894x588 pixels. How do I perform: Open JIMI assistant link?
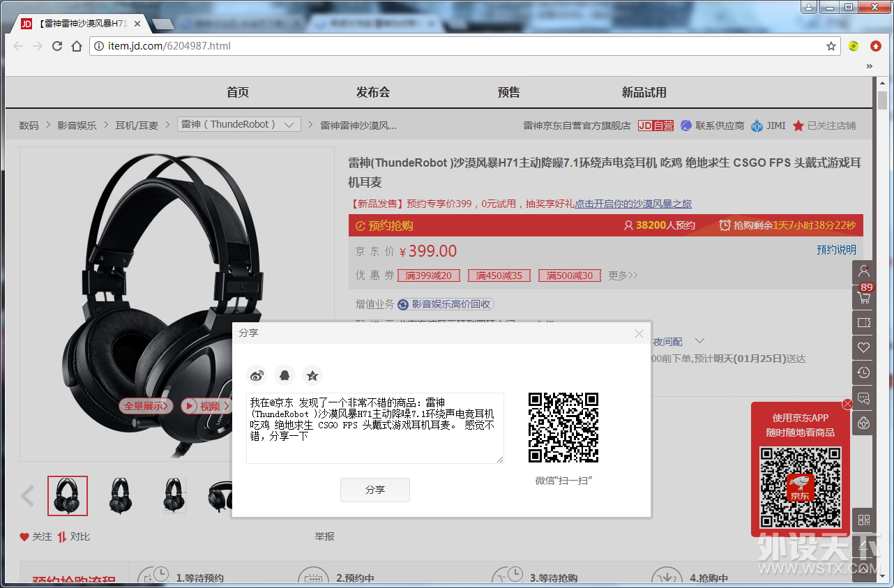(x=768, y=126)
